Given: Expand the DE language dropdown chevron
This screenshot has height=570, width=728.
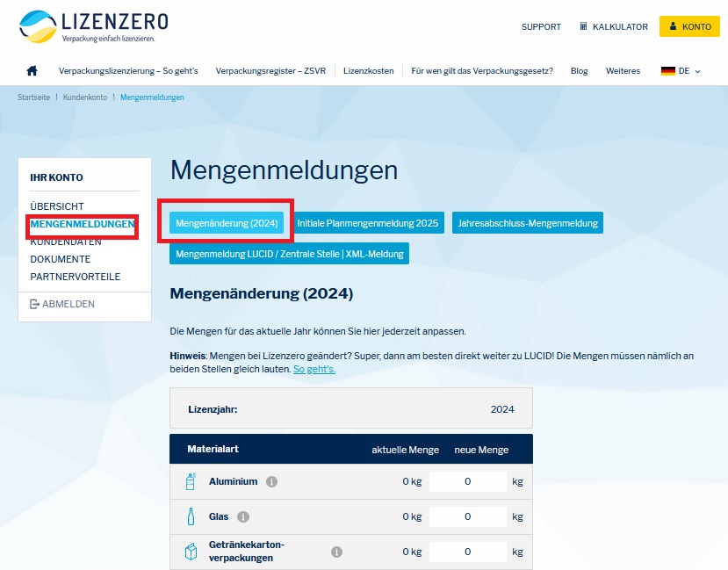Looking at the screenshot, I should [697, 71].
